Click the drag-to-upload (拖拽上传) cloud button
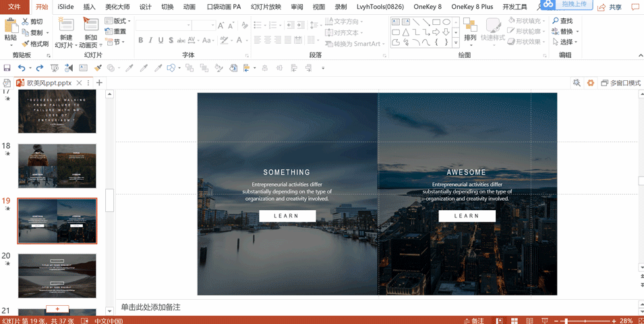Viewport: 644px width, 324px height. pyautogui.click(x=568, y=5)
